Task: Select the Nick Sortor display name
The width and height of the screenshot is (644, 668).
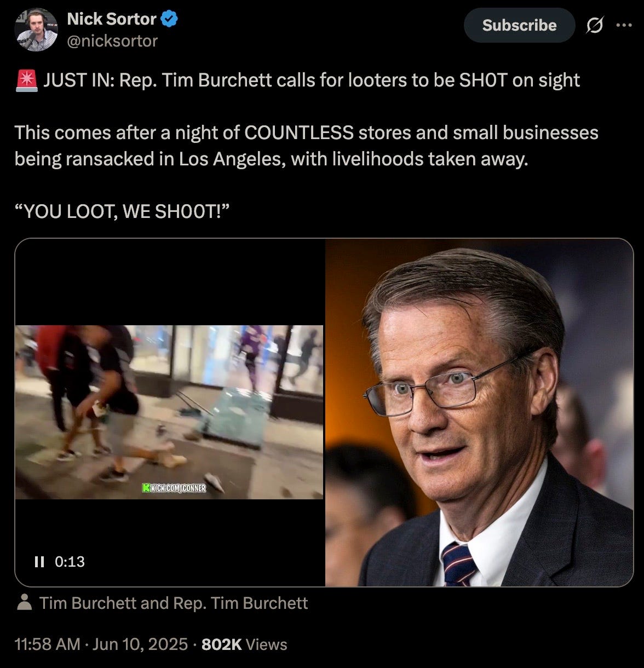Action: pos(112,19)
